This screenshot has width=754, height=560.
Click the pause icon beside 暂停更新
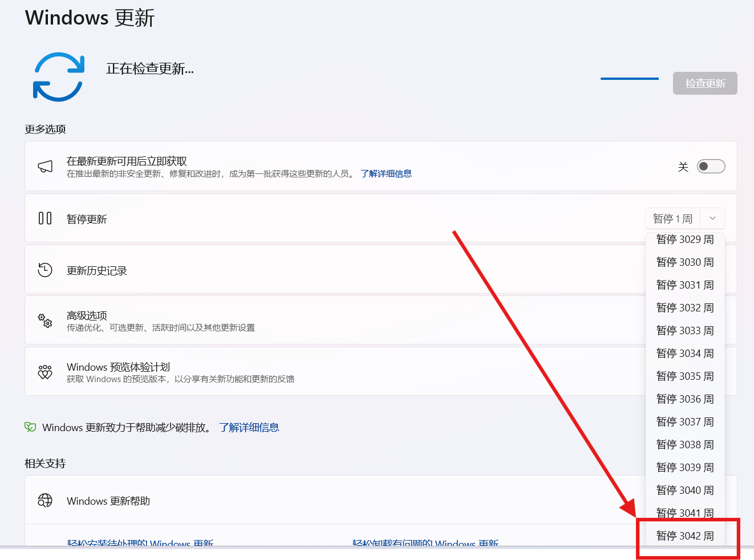[x=45, y=218]
